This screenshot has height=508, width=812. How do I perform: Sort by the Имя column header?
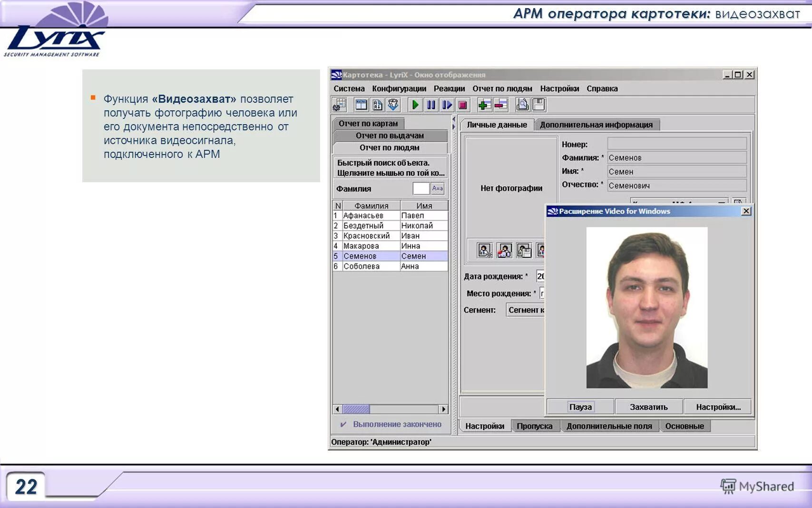(424, 205)
